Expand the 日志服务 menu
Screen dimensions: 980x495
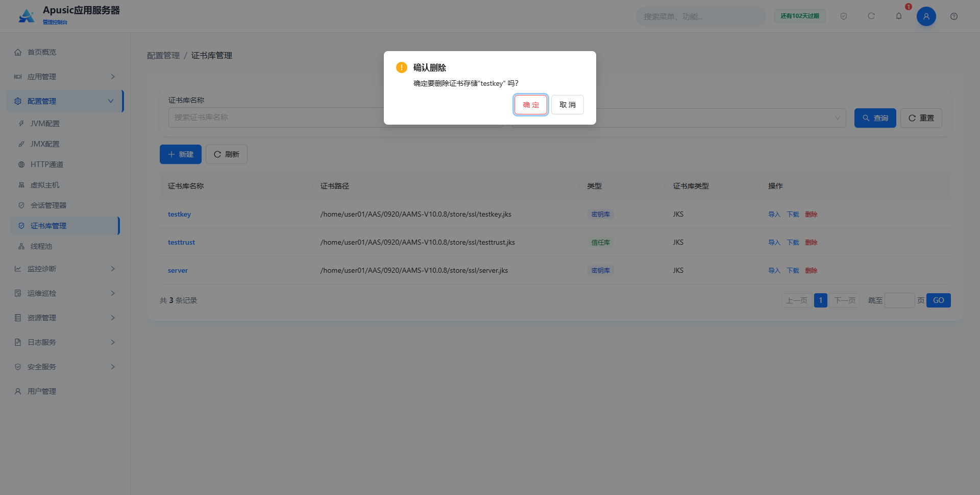pos(65,342)
